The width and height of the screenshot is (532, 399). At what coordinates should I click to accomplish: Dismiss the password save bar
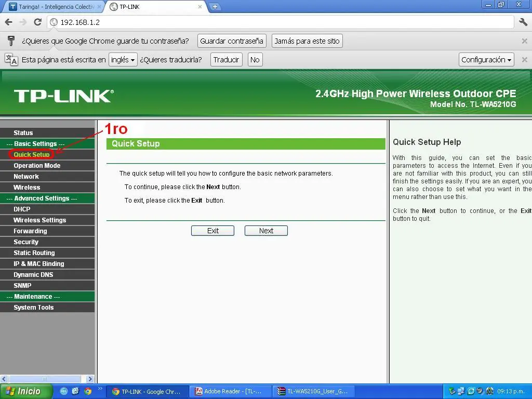(524, 41)
